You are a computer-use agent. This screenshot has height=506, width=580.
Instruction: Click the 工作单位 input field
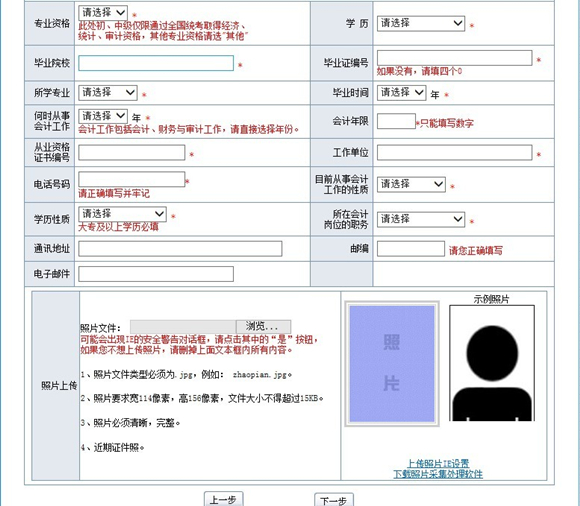[454, 152]
